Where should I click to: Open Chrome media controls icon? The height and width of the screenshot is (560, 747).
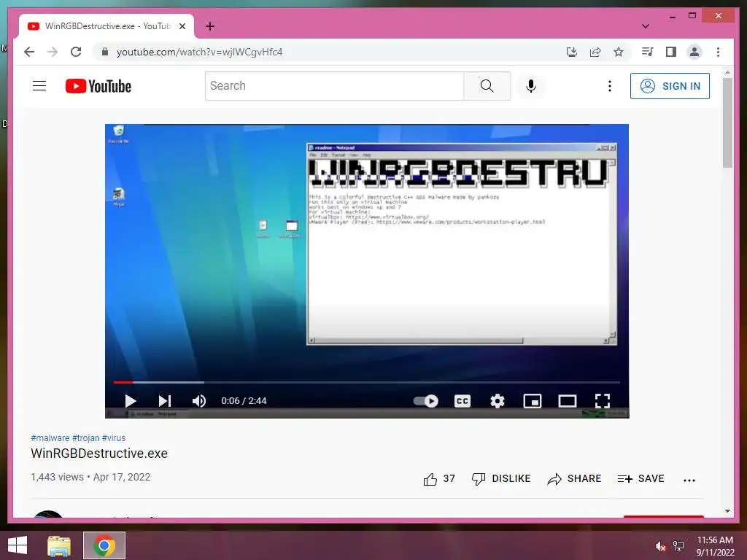(648, 52)
